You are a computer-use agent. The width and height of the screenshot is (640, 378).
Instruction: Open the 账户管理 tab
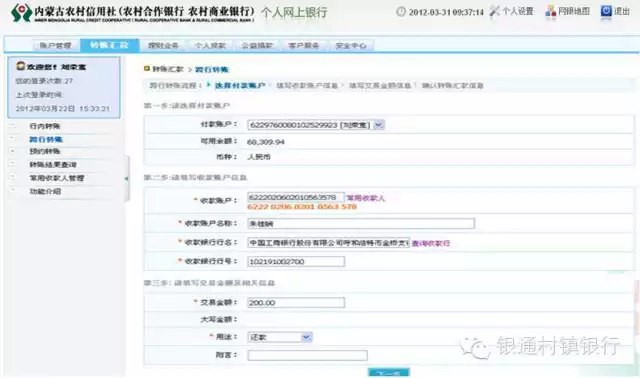tap(56, 45)
